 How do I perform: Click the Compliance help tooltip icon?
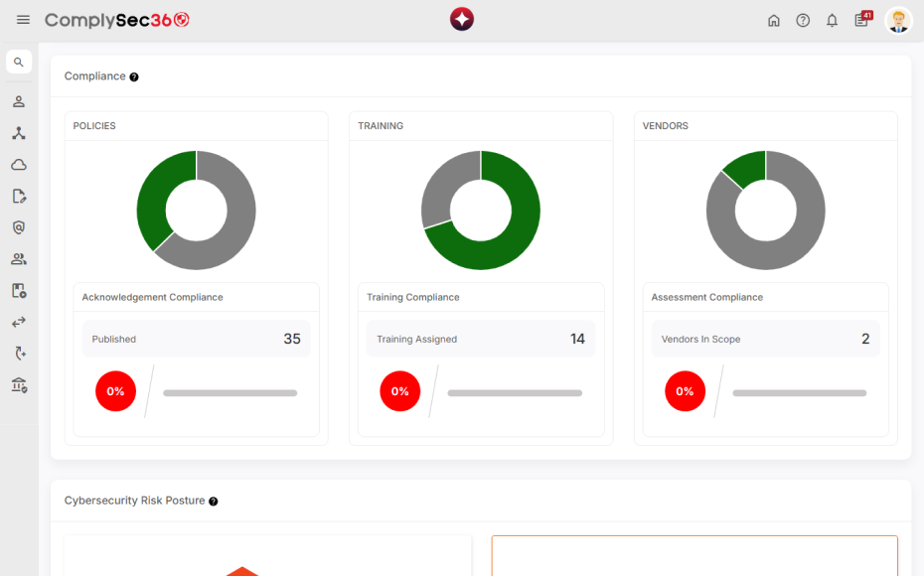tap(134, 77)
